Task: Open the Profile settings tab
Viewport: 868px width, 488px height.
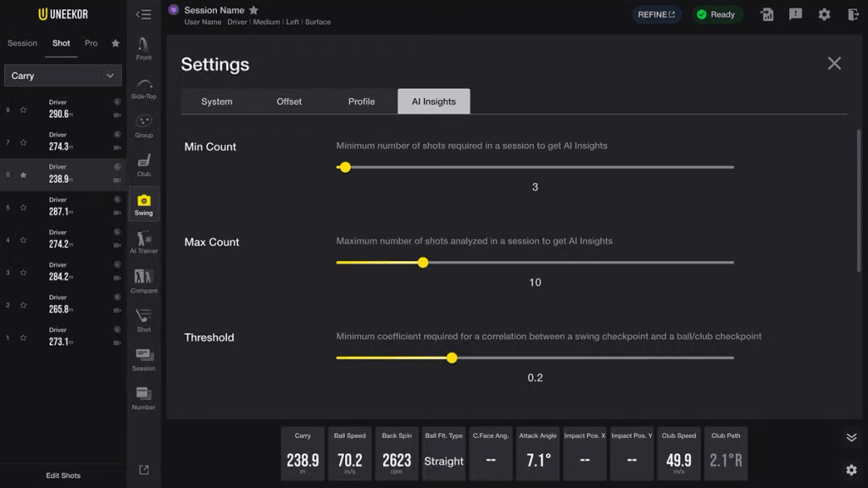Action: click(x=361, y=102)
